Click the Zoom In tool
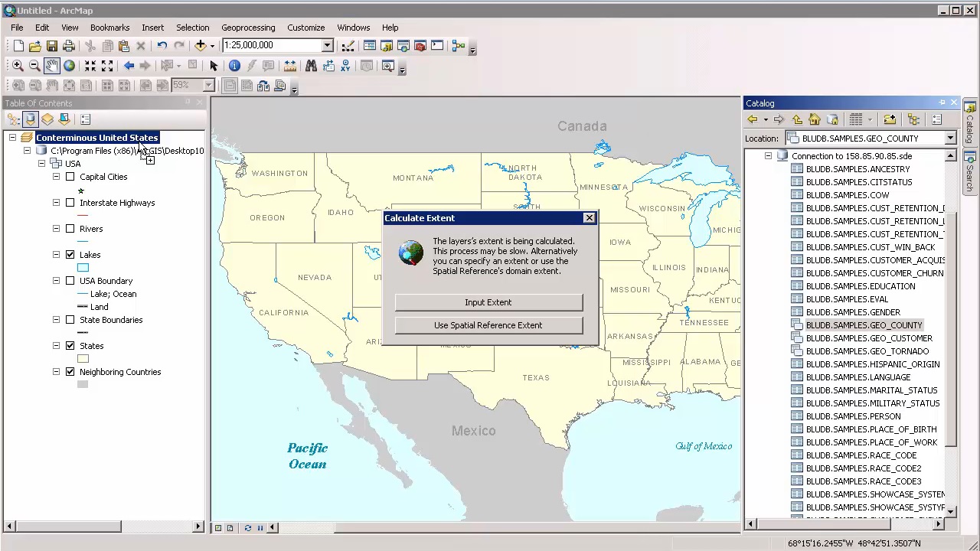The width and height of the screenshot is (980, 551). [x=18, y=67]
